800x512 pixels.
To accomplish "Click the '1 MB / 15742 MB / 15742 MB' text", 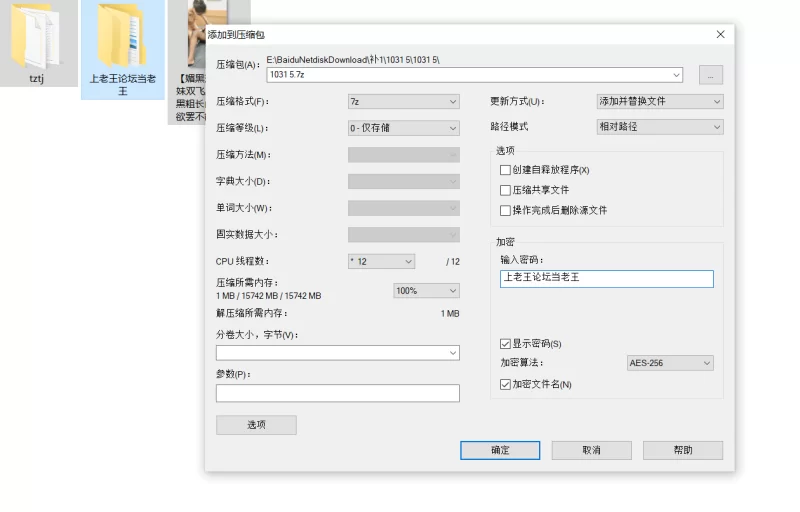I will pos(268,296).
